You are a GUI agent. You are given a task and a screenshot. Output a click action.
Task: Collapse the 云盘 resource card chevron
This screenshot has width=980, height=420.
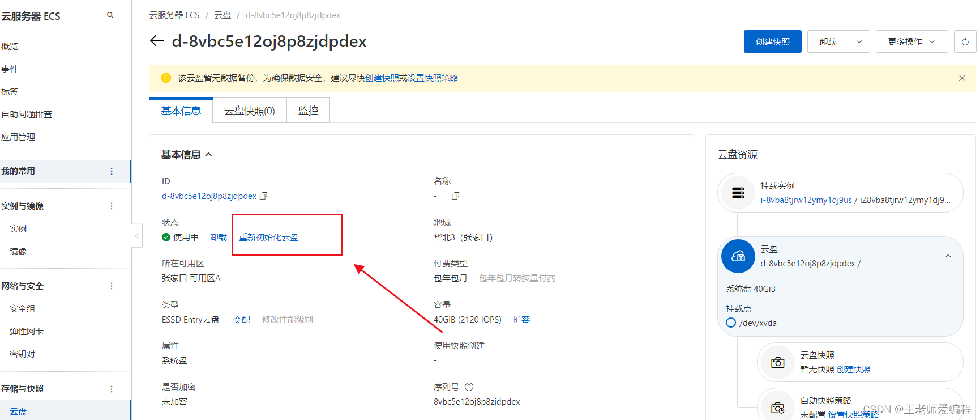point(948,256)
